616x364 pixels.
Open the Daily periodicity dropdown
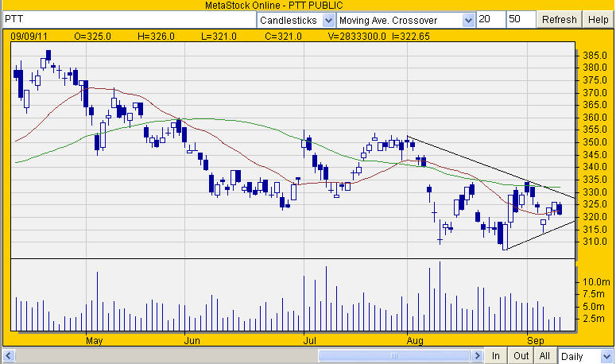click(x=585, y=357)
